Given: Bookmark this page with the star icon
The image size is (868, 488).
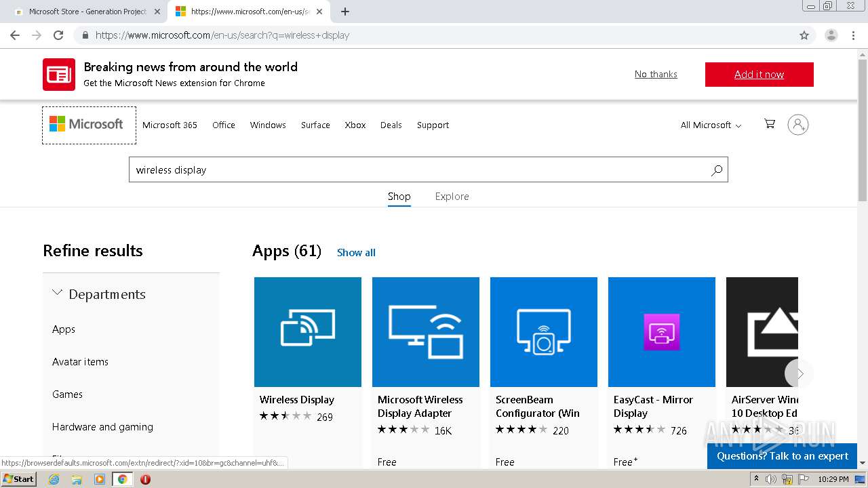Looking at the screenshot, I should (x=804, y=35).
